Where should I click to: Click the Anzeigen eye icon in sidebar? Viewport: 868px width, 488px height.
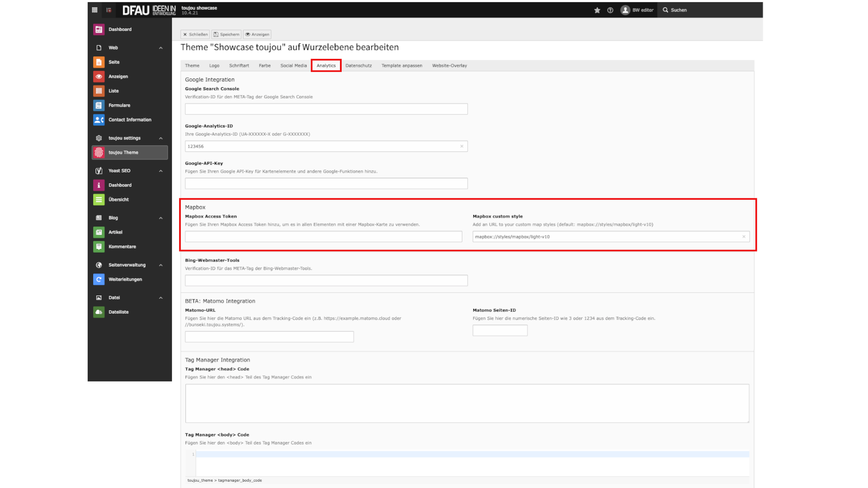point(99,76)
